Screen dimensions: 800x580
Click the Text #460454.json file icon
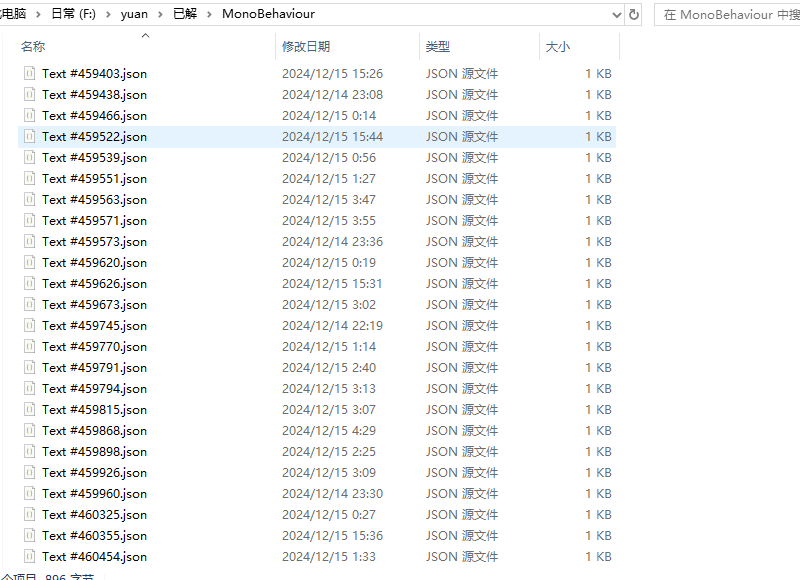click(30, 557)
